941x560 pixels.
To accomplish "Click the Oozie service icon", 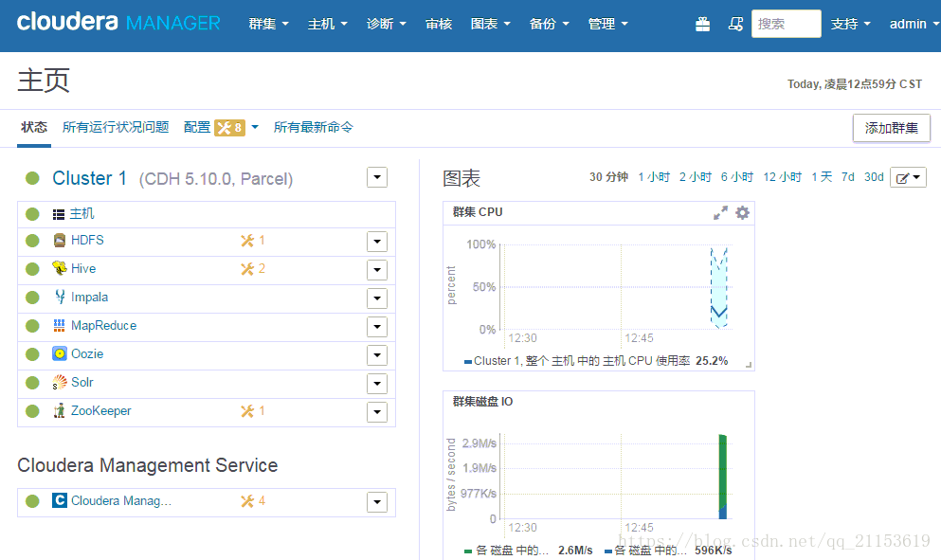I will point(59,353).
